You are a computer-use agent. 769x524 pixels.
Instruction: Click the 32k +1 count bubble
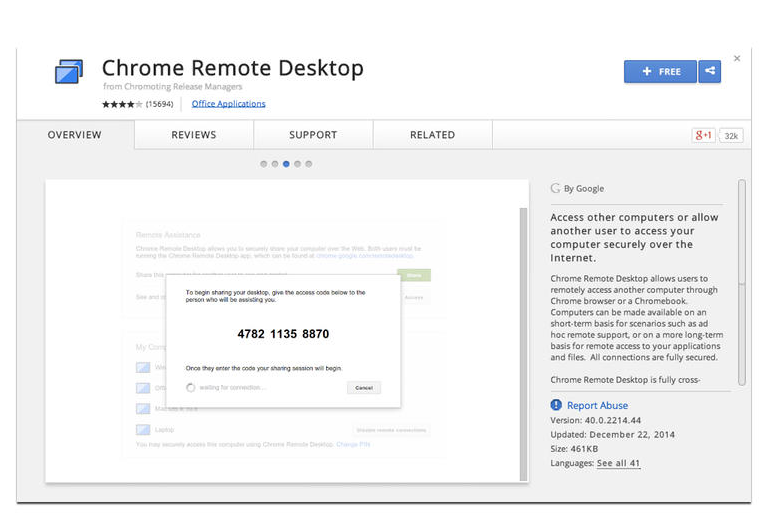[x=731, y=136]
